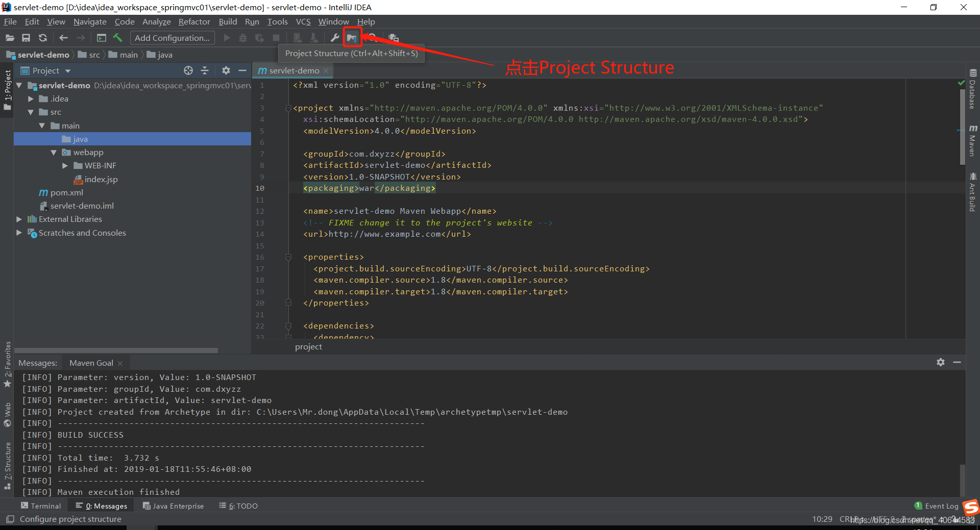Open Project panel gear settings
This screenshot has height=530, width=980.
tap(226, 70)
